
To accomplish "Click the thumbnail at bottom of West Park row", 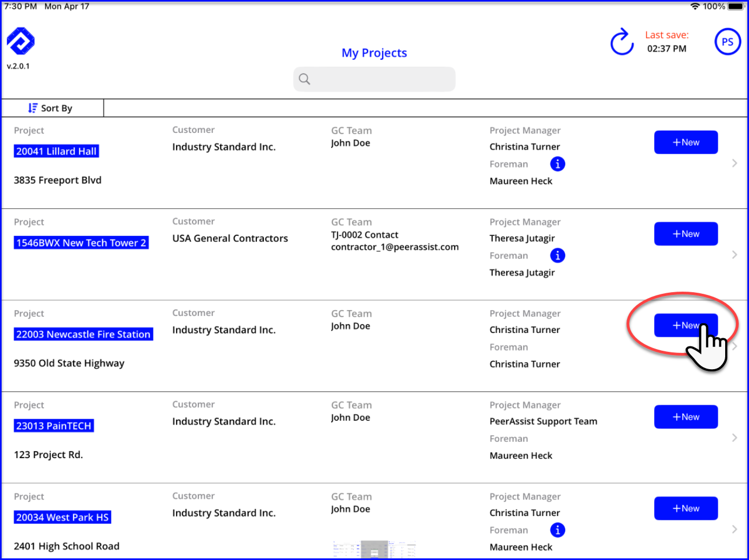I will coord(374,549).
